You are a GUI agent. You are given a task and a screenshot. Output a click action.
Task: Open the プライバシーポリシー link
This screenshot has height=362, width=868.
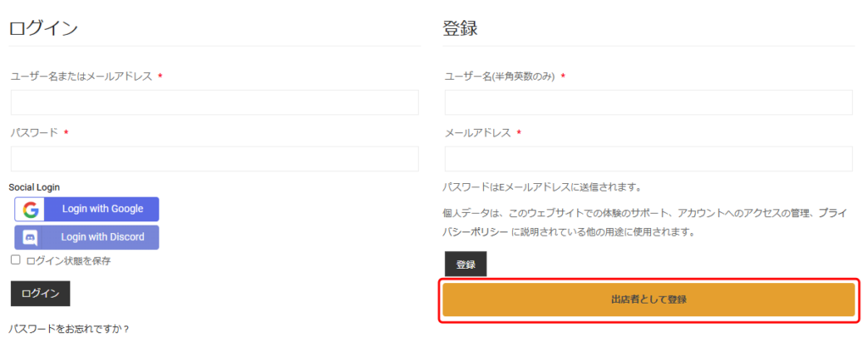(476, 231)
